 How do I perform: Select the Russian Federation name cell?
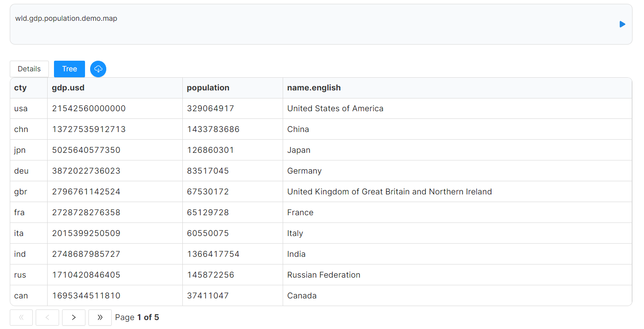point(457,275)
